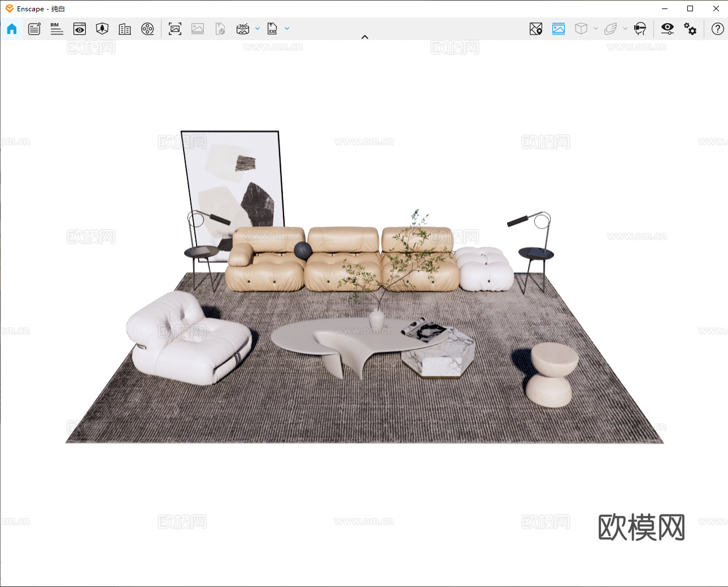Render a 360 panorama image
The width and height of the screenshot is (728, 587).
(243, 29)
